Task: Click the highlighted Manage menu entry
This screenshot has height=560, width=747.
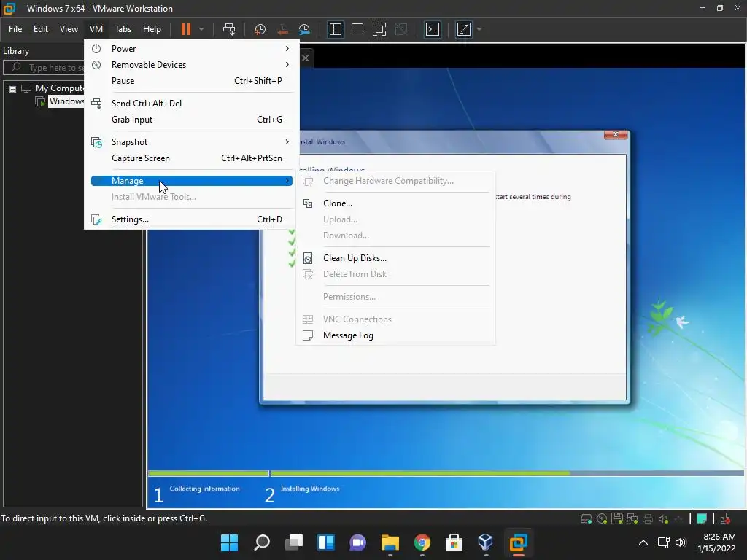Action: click(x=192, y=181)
